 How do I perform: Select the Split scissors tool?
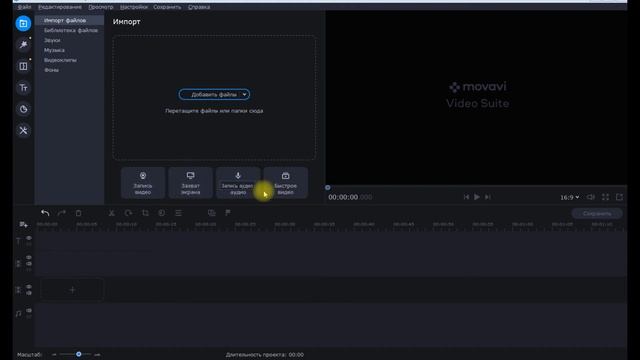point(111,213)
